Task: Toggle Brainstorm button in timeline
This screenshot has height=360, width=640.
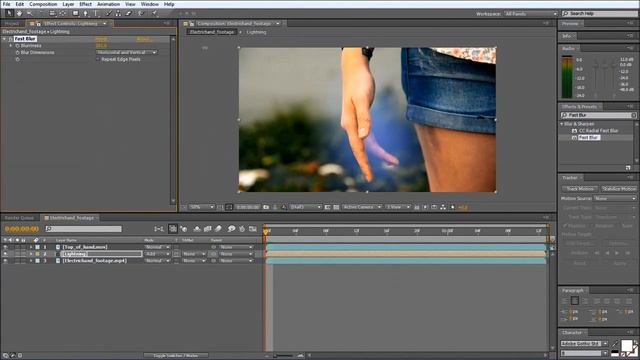Action: coord(231,229)
